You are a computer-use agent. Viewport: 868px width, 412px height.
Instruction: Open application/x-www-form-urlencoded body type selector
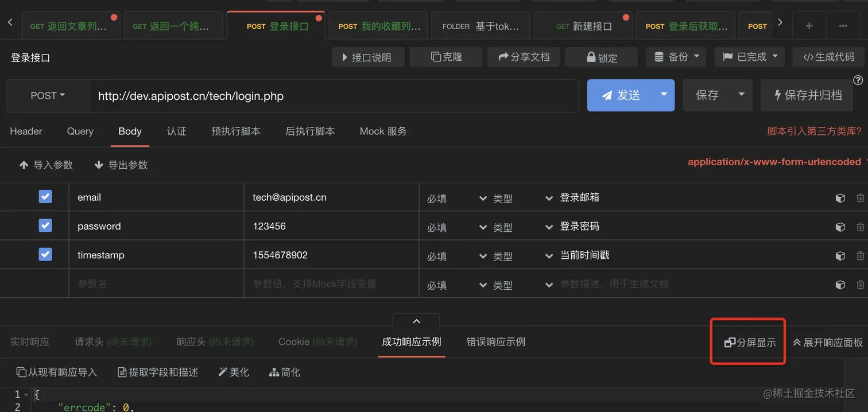pyautogui.click(x=777, y=162)
